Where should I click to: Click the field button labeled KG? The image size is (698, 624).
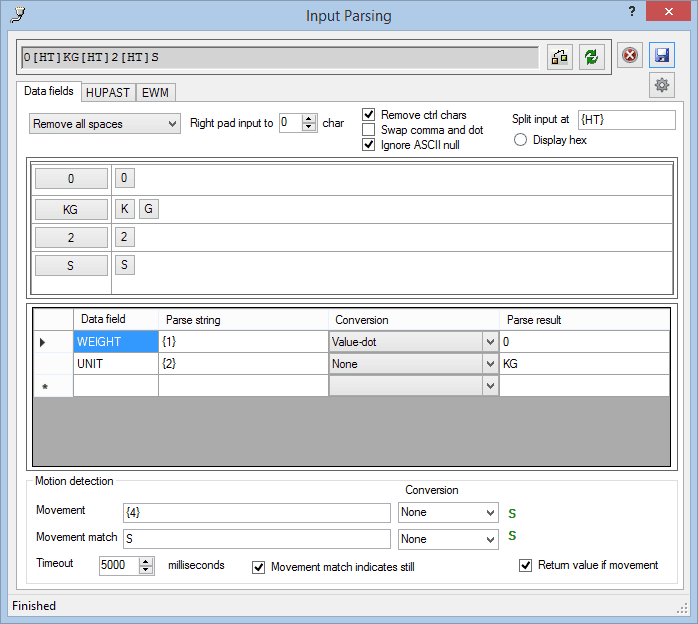point(71,209)
